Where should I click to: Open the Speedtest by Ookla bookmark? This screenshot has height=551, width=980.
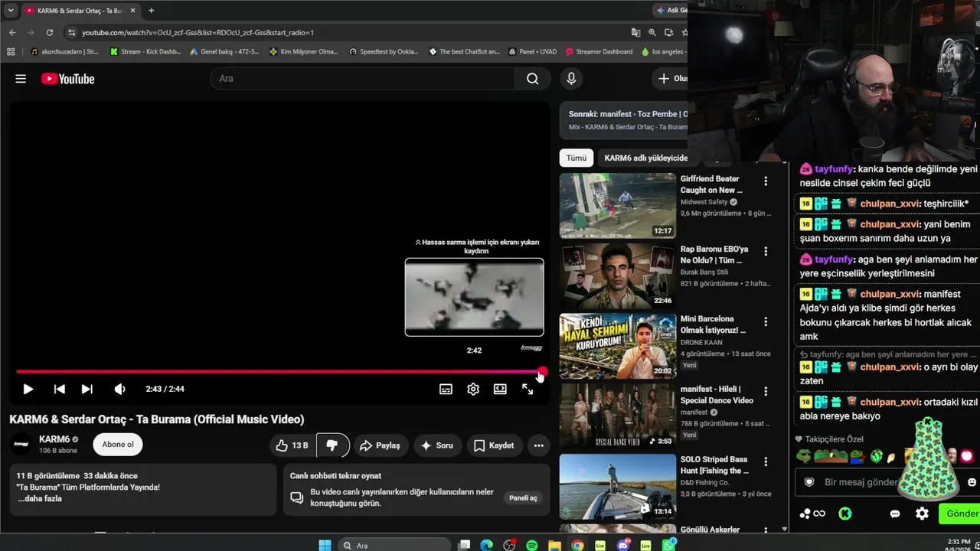384,52
